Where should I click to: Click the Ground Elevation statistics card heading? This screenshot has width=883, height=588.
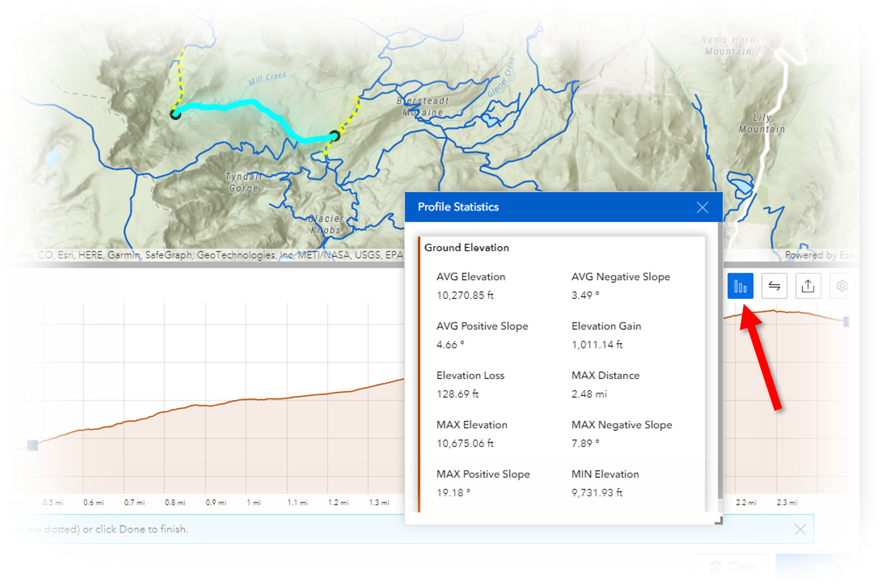click(466, 247)
